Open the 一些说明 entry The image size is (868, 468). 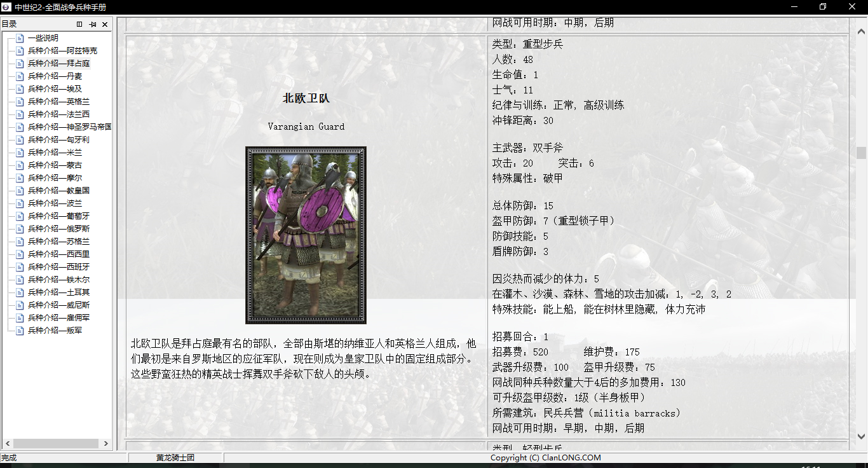[x=43, y=38]
